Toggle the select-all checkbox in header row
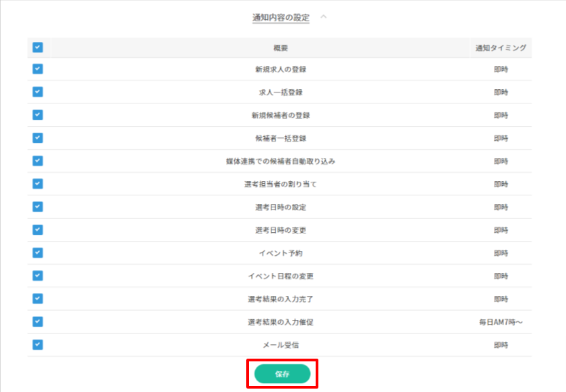The height and width of the screenshot is (392, 566). 37,48
